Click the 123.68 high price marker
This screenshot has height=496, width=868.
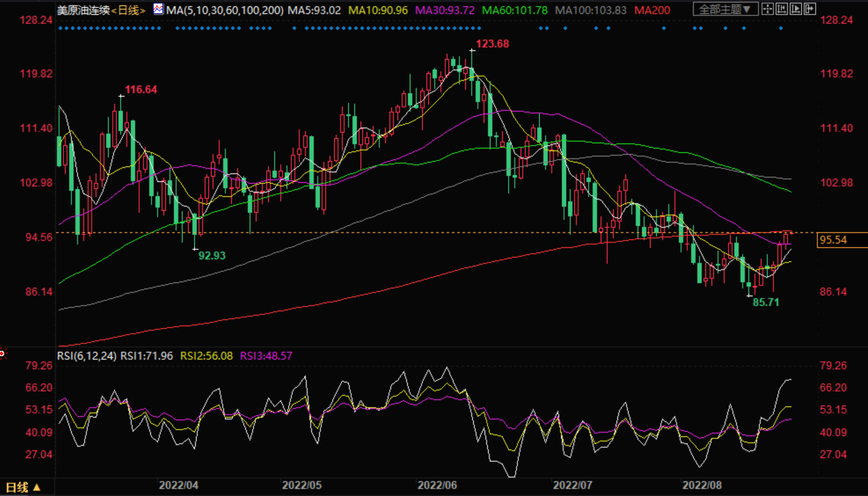coord(492,44)
